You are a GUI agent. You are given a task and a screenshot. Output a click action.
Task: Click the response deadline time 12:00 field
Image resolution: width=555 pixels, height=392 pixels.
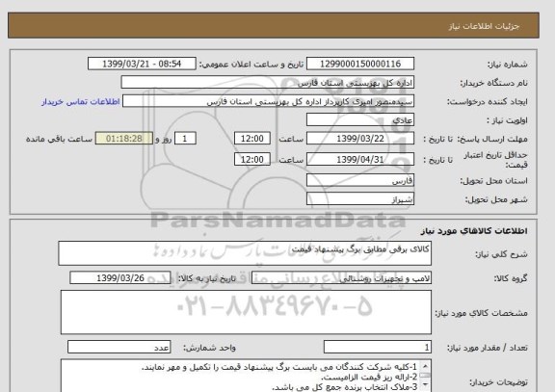(252, 139)
